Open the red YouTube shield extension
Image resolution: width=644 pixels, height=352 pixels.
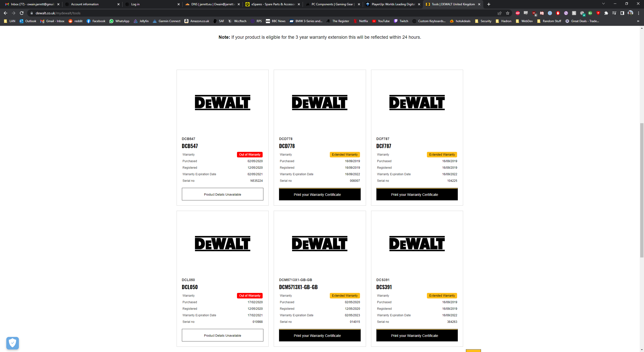point(598,13)
